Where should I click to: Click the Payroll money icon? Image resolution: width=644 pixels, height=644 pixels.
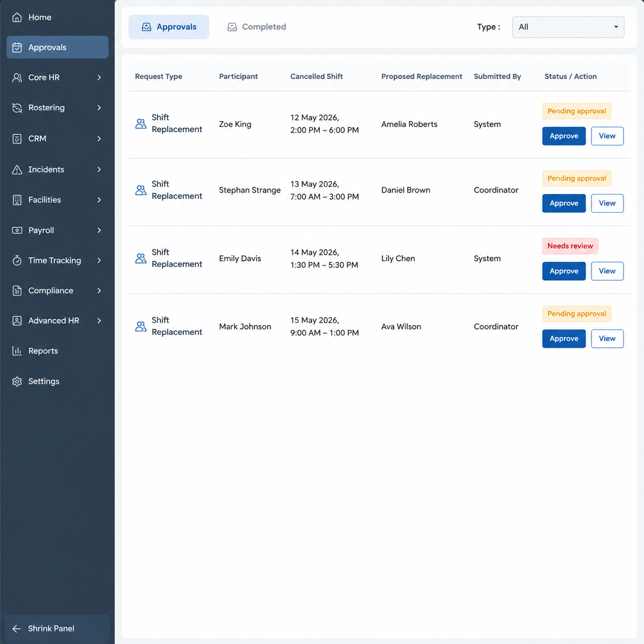(x=17, y=230)
